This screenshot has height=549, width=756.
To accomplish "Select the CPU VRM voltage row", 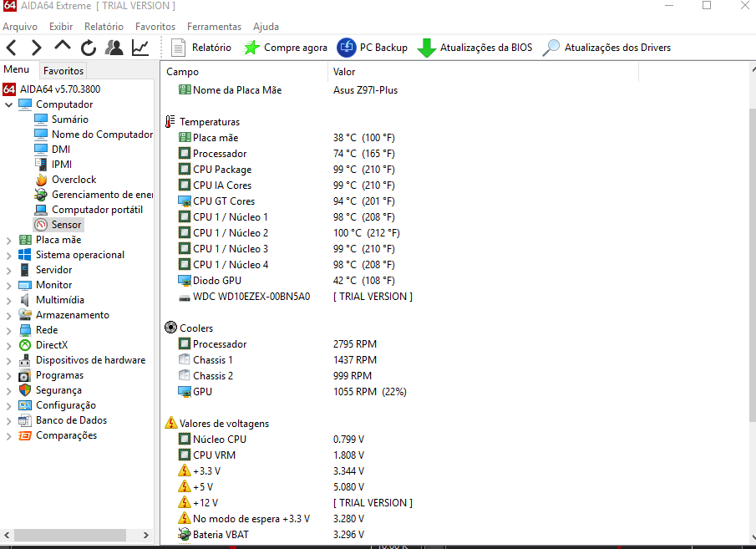I will click(271, 455).
